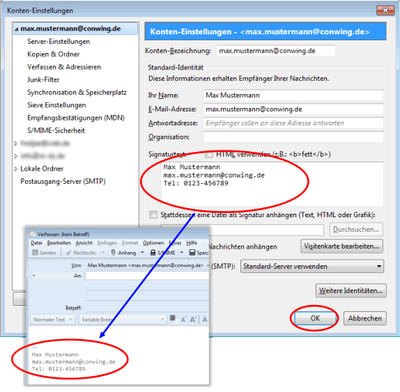Click the Speichern disk icon

[192, 253]
